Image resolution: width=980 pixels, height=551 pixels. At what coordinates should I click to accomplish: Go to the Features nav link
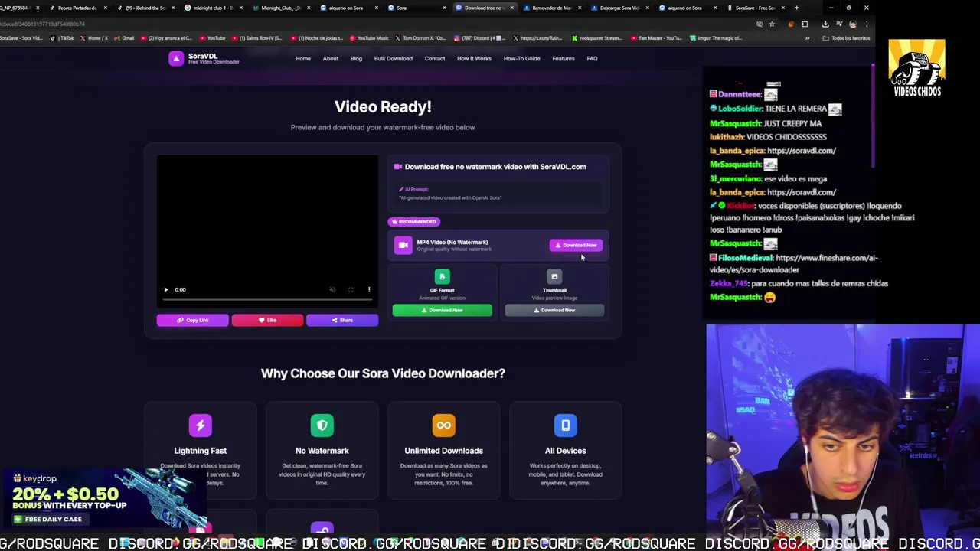[563, 58]
